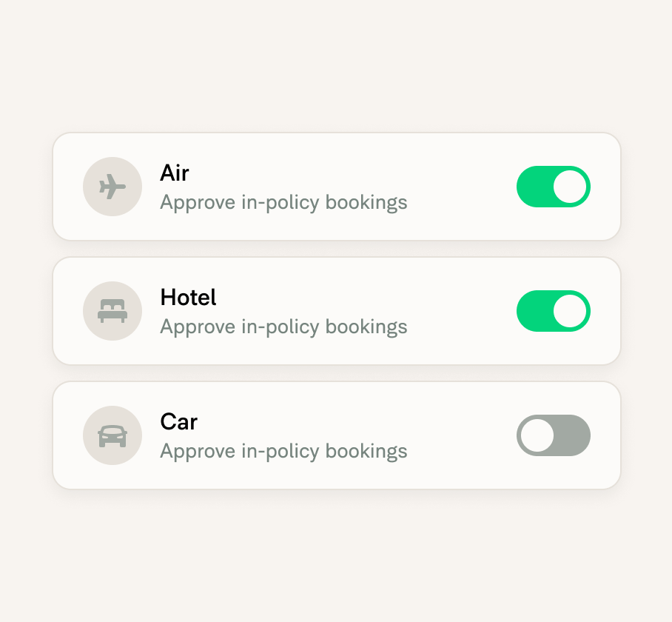Select the Air heading text

pyautogui.click(x=175, y=173)
